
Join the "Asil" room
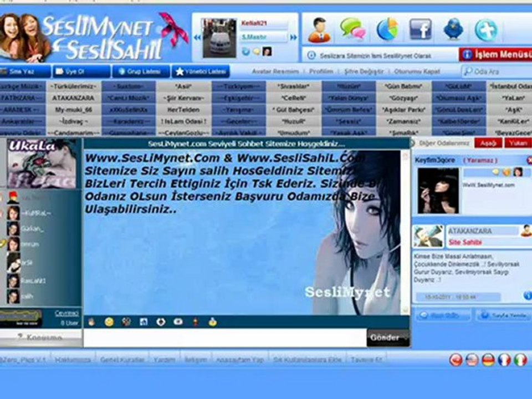click(x=183, y=86)
